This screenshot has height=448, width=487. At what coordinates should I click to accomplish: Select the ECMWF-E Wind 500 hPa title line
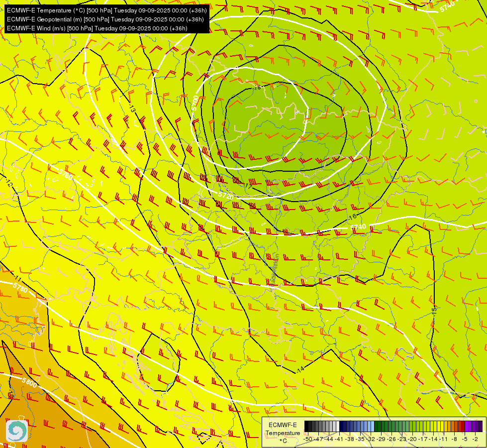pos(97,28)
